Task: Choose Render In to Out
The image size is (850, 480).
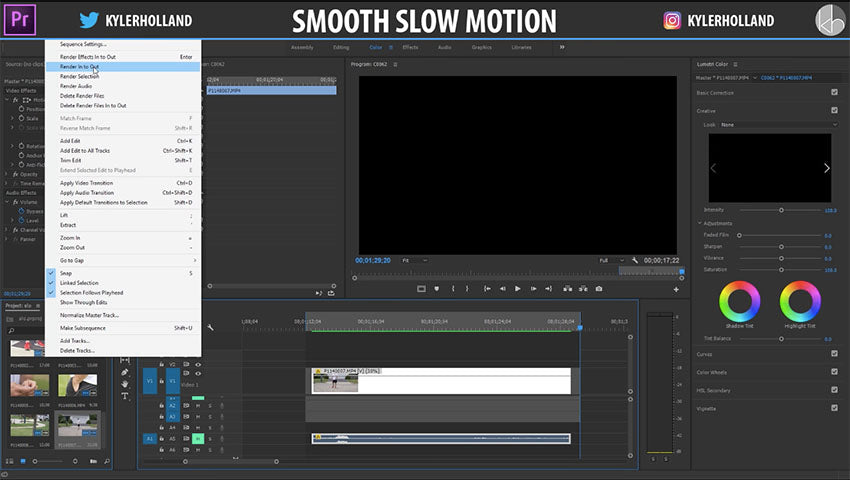Action: coord(124,67)
